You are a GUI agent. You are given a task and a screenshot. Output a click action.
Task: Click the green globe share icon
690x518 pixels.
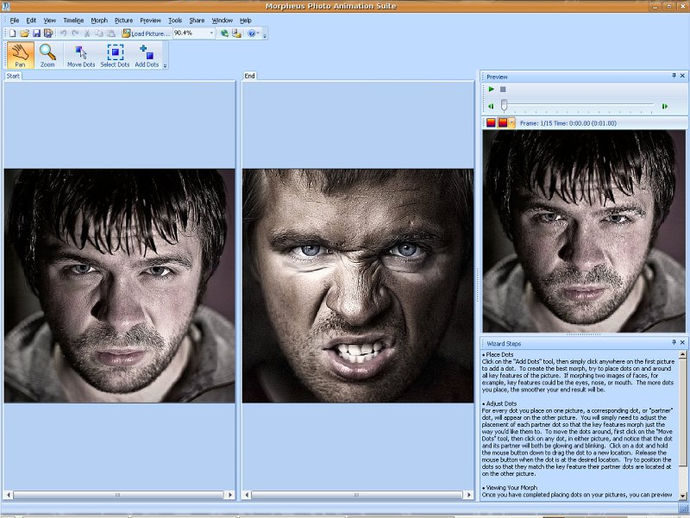pos(225,33)
